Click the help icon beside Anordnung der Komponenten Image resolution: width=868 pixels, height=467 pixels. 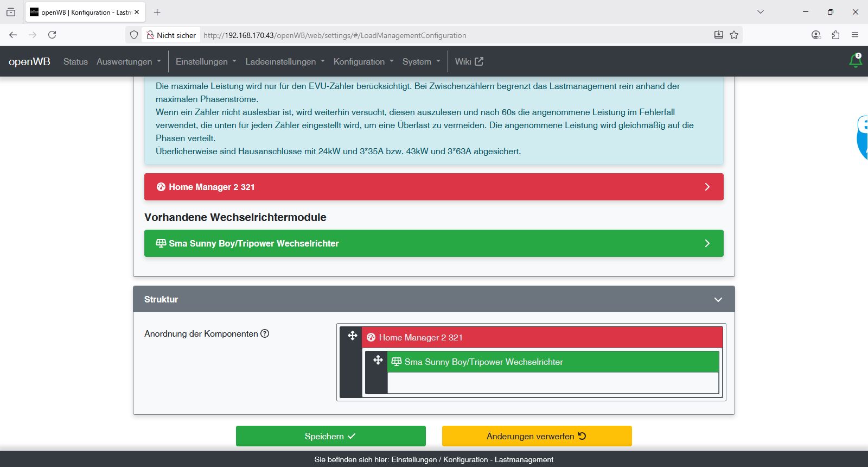pos(265,333)
